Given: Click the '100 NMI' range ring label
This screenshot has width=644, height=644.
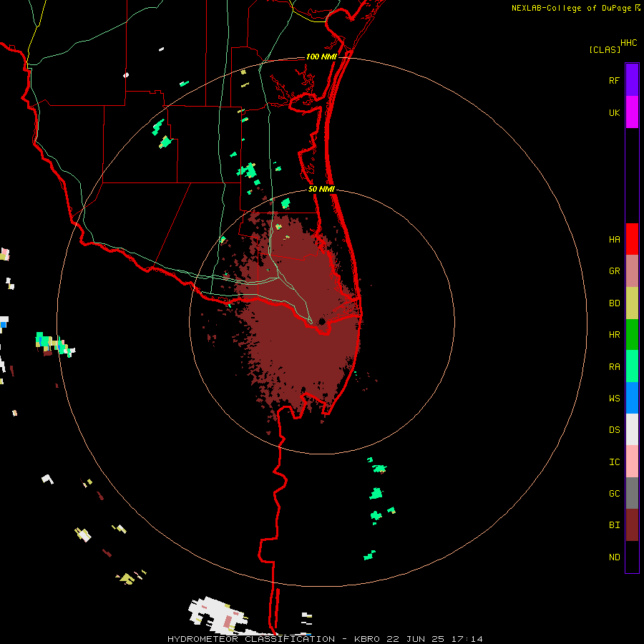Looking at the screenshot, I should [x=321, y=57].
